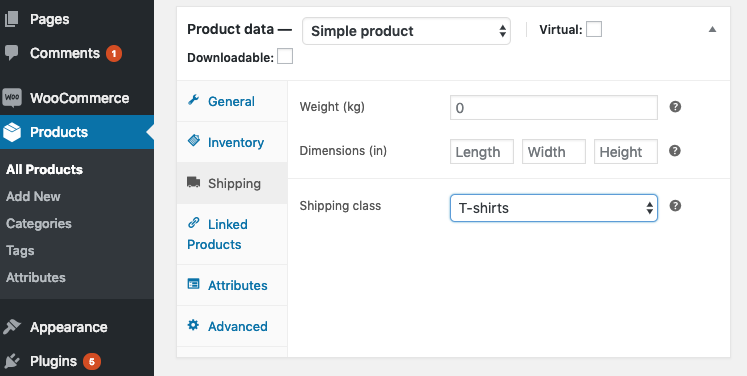Enable the Virtual checkbox

[594, 29]
